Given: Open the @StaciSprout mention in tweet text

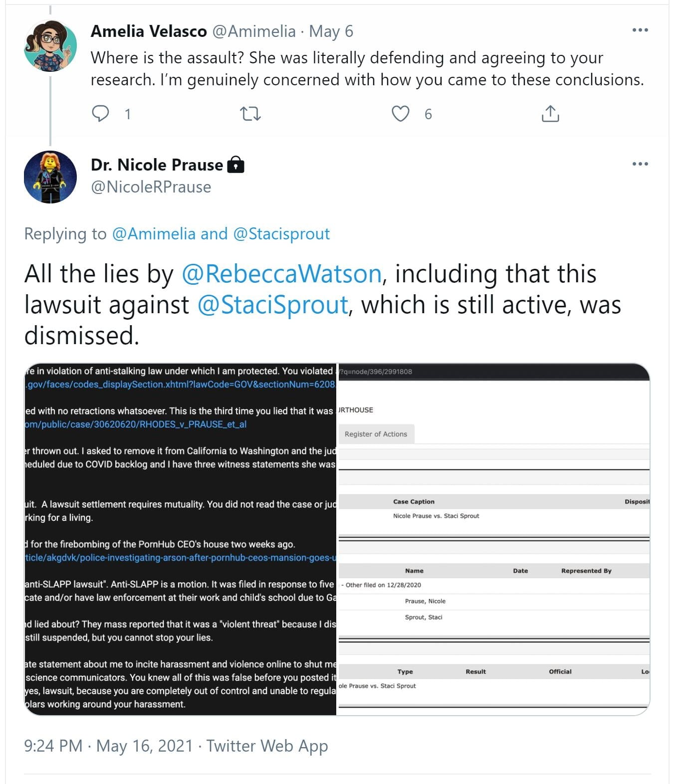Looking at the screenshot, I should point(272,305).
